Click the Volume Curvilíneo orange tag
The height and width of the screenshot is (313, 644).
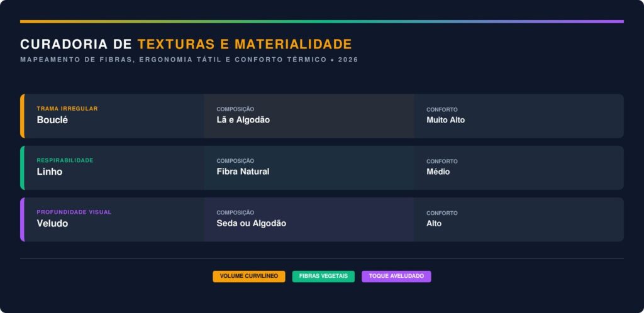click(248, 277)
